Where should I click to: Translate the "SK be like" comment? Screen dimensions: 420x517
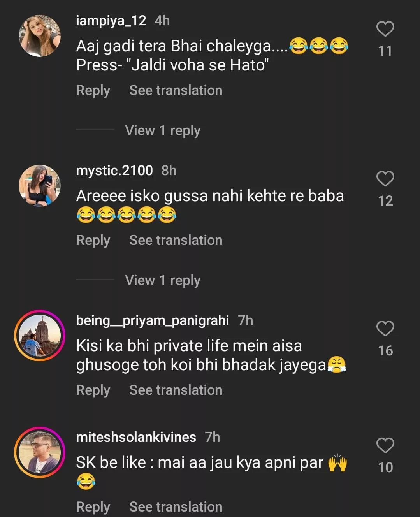tap(176, 507)
